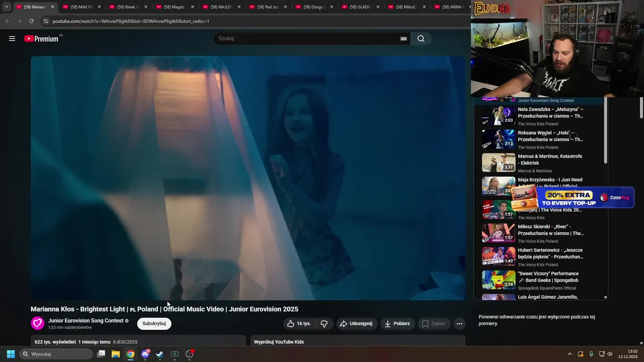644x362 pixels.
Task: Open File Explorer from the taskbar
Action: 116,354
